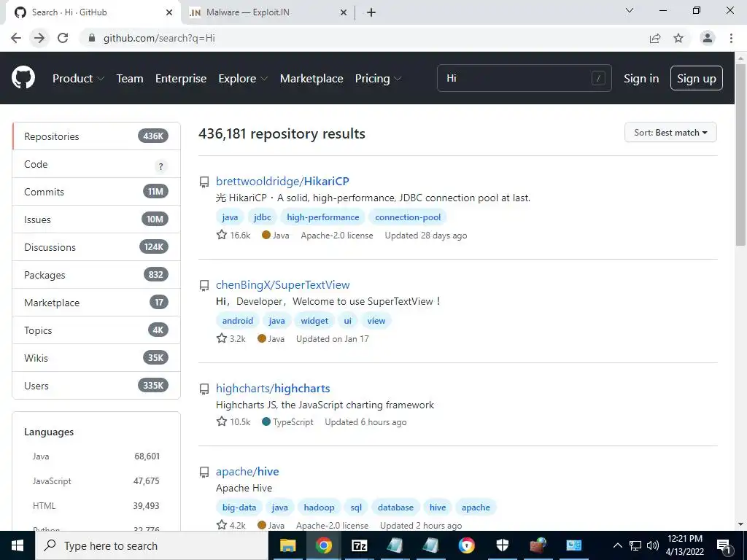
Task: Click the star icon for HikariCP
Action: [222, 235]
